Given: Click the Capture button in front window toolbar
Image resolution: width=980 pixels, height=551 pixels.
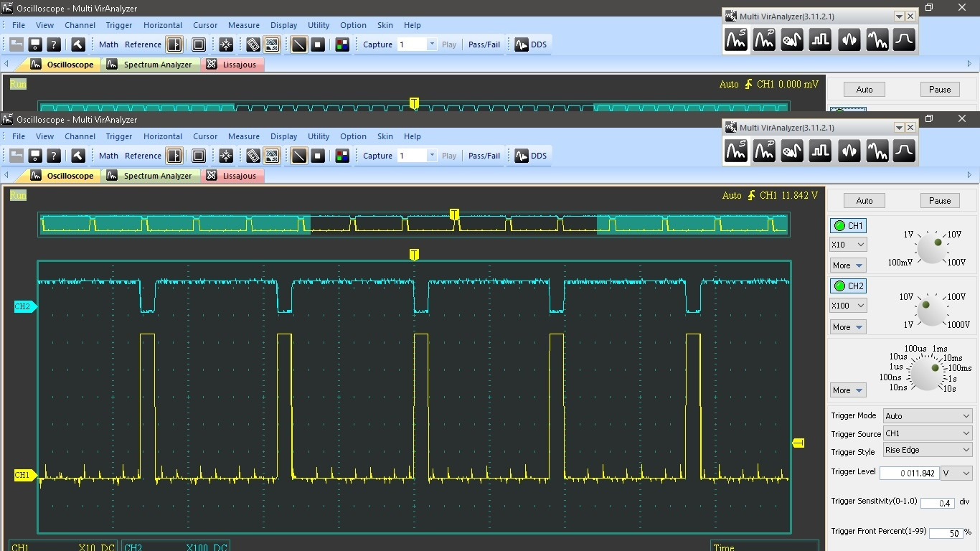Looking at the screenshot, I should [377, 156].
